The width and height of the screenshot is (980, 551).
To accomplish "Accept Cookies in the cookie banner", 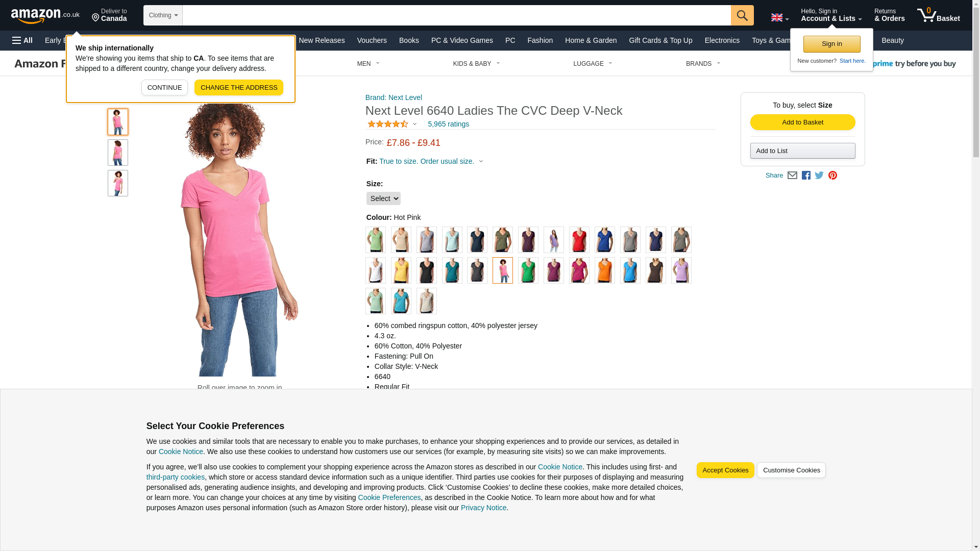I will (725, 470).
